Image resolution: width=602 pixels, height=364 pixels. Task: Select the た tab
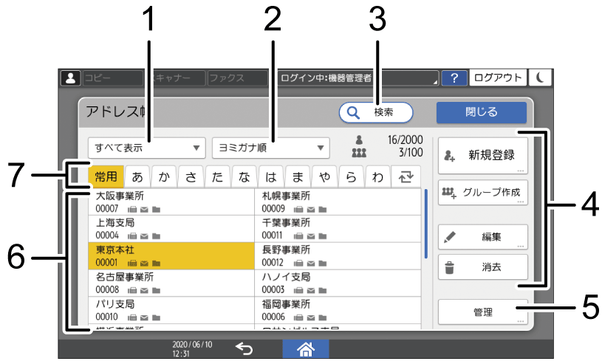tap(218, 176)
